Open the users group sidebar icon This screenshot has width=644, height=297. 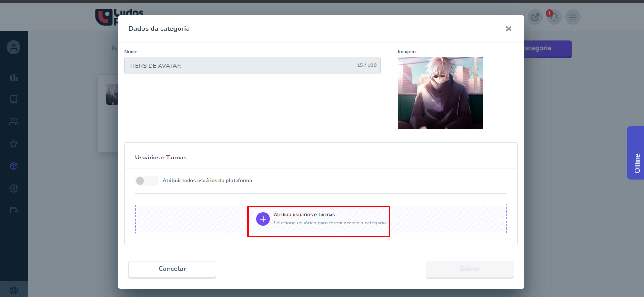[x=14, y=121]
